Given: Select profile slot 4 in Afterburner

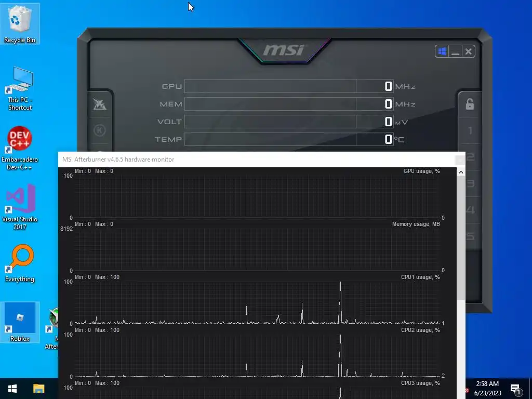Looking at the screenshot, I should click(470, 210).
